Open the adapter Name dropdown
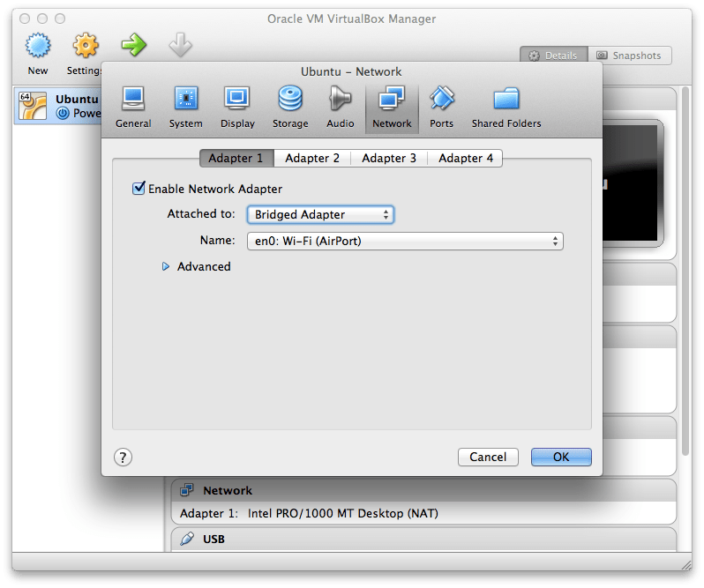 pos(405,242)
